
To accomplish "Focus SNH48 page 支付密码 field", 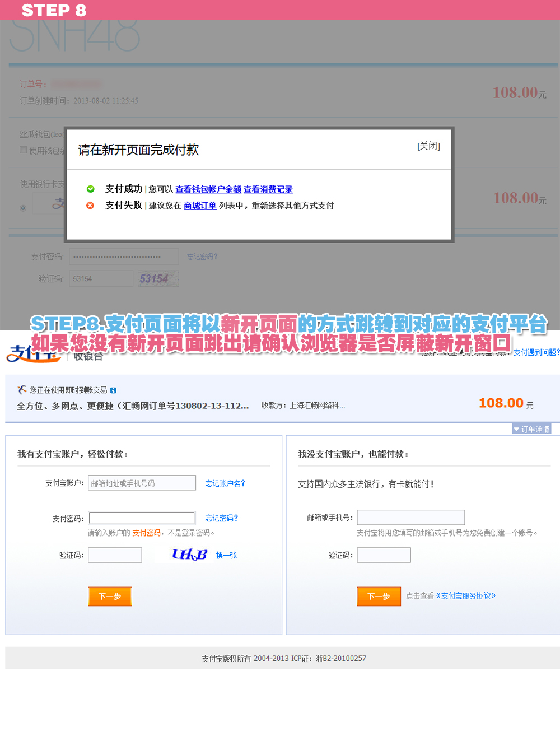I will click(124, 257).
